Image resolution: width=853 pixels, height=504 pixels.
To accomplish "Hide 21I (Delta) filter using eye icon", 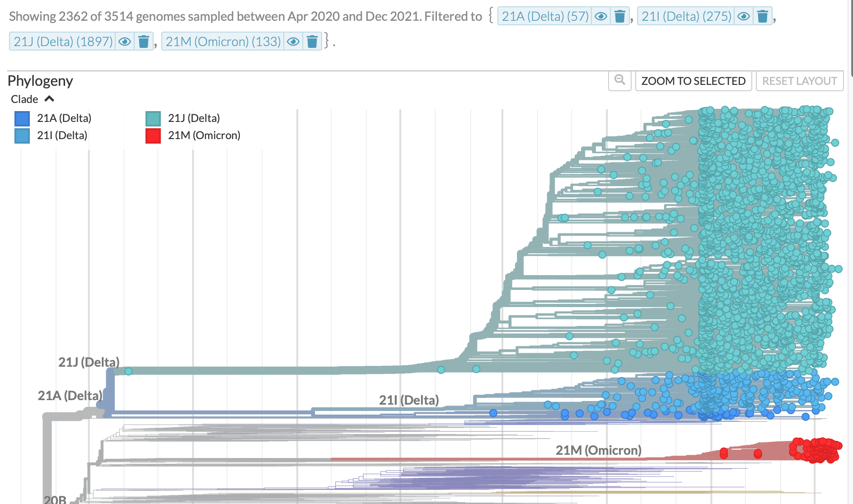I will click(743, 17).
